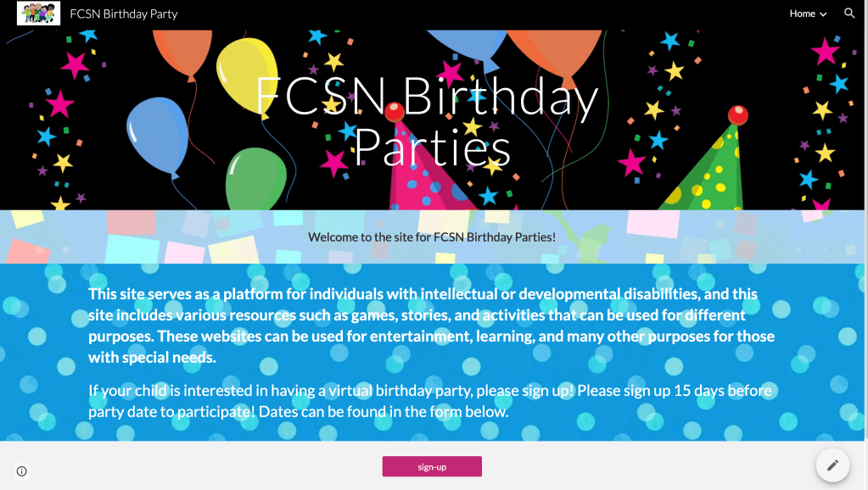Select the Home navigation item
The image size is (868, 490).
(x=802, y=14)
